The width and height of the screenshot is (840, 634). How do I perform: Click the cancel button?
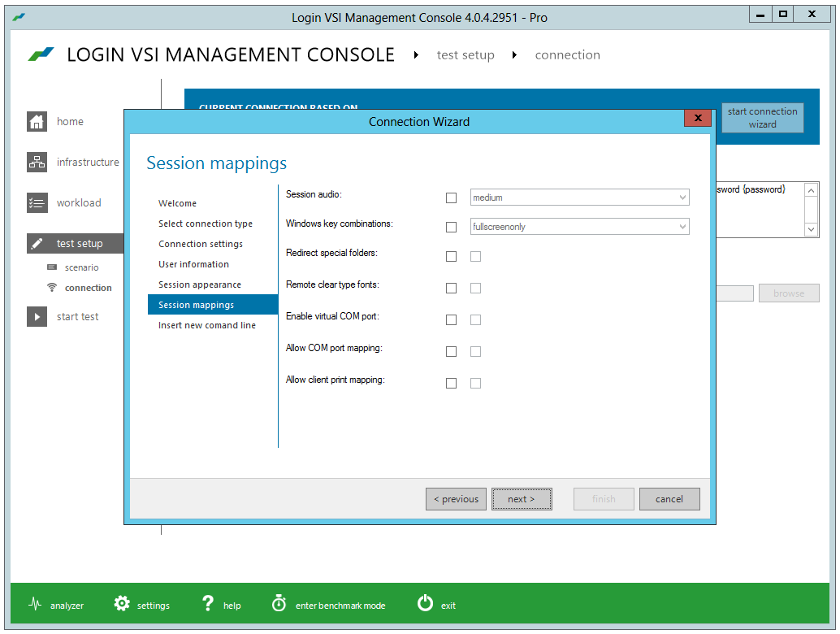point(669,499)
